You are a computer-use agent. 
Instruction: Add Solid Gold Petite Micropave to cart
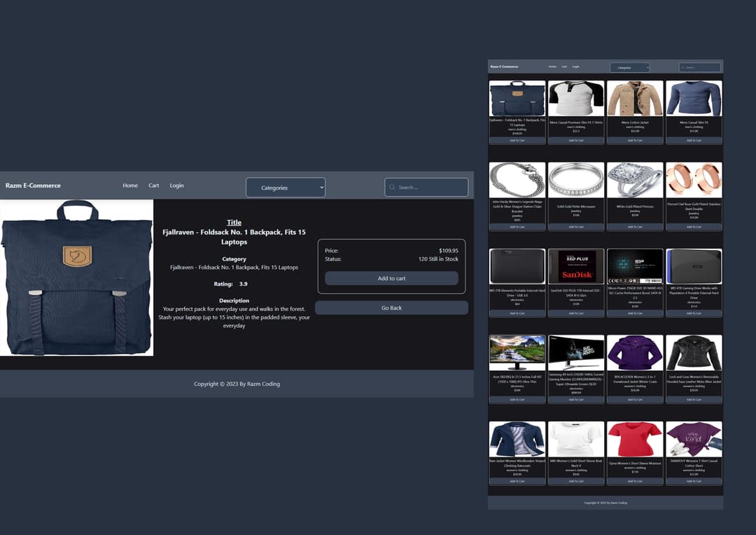pos(576,227)
